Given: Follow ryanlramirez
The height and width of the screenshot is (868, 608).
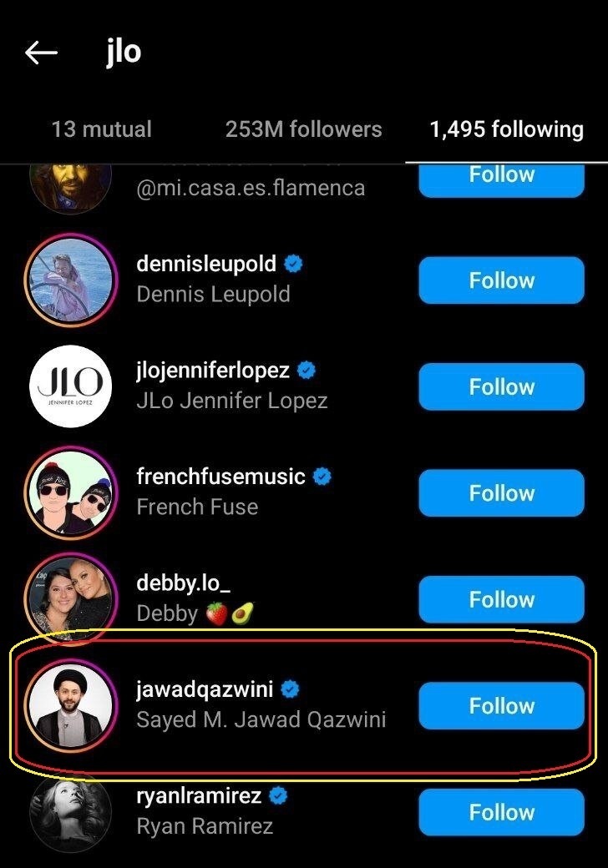Looking at the screenshot, I should click(x=501, y=812).
